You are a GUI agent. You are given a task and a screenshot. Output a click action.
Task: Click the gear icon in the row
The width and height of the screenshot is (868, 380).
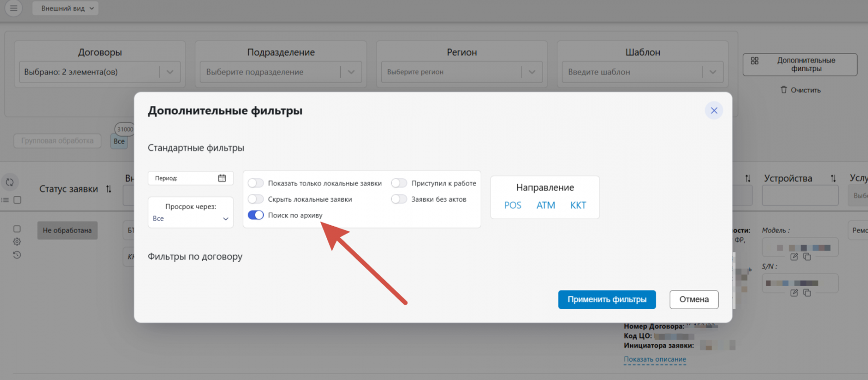click(x=17, y=242)
